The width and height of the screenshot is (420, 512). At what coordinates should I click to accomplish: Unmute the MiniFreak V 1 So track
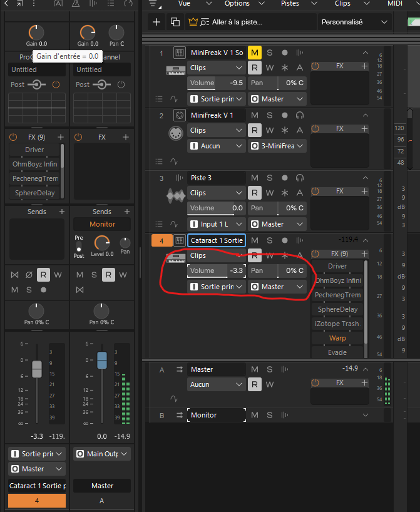click(255, 53)
